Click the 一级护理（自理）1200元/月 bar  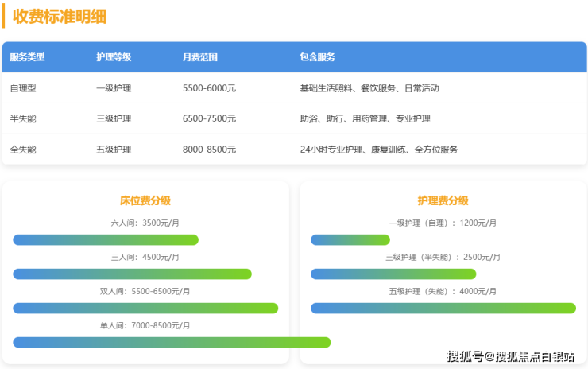tap(350, 240)
